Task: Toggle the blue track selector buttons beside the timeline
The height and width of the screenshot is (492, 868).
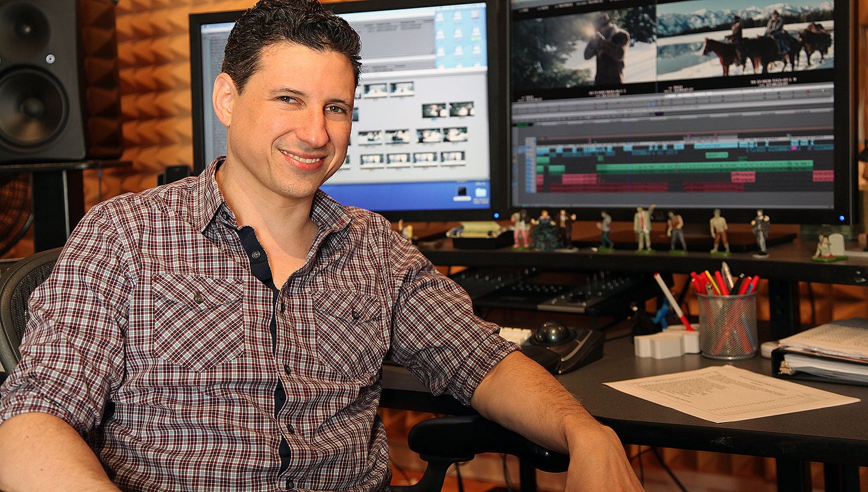Action: tap(530, 163)
